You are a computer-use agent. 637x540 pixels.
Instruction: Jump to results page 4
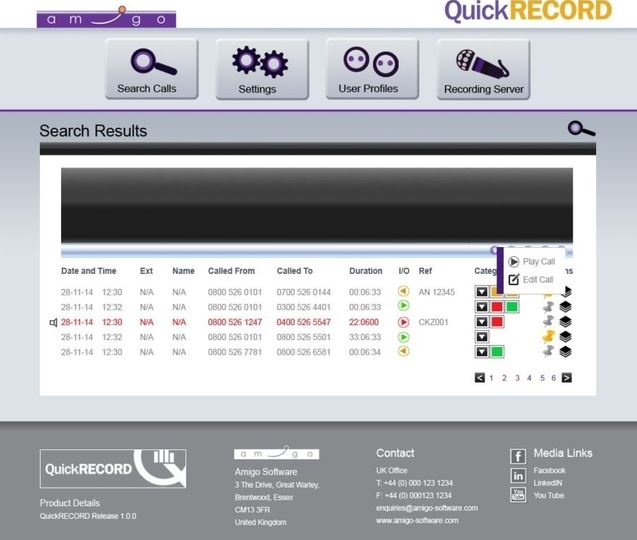tap(529, 378)
